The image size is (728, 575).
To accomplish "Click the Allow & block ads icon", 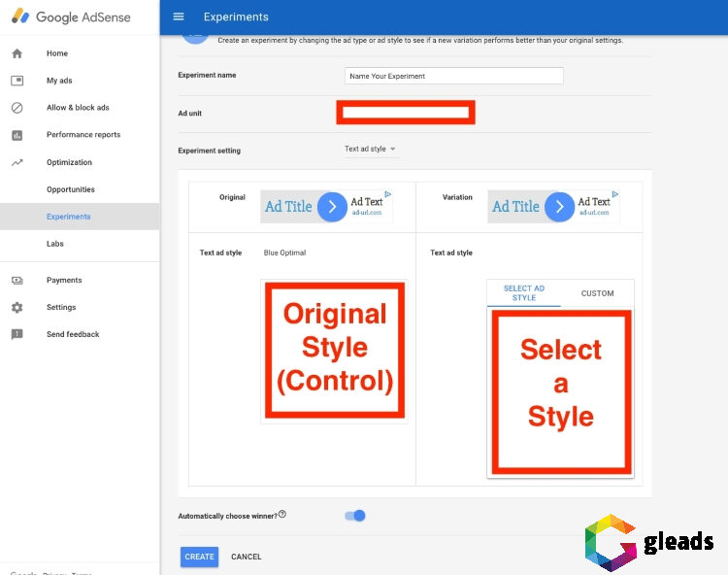I will 17,108.
